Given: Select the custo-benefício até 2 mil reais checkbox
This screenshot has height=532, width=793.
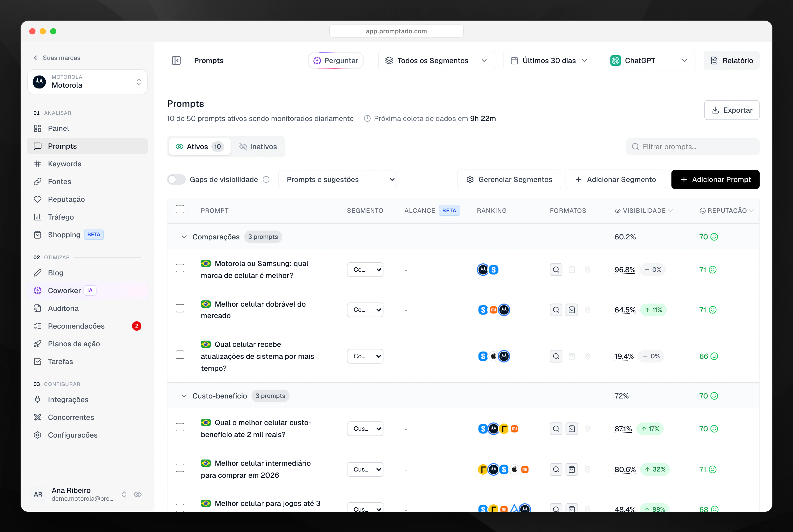Looking at the screenshot, I should click(x=180, y=427).
